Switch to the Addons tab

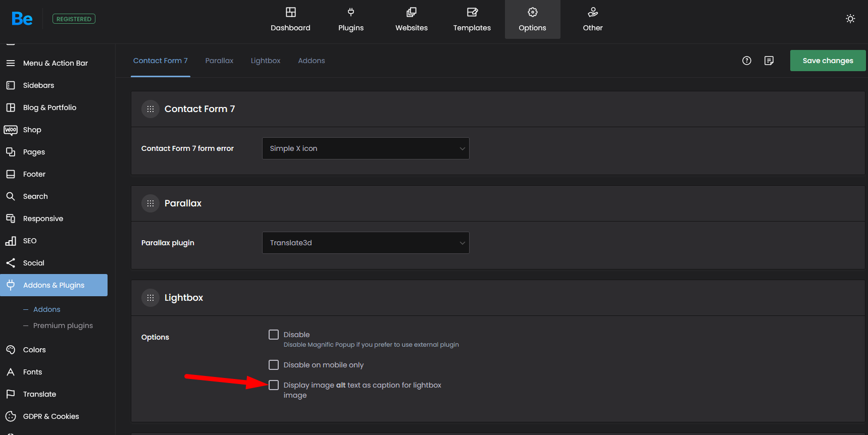pyautogui.click(x=312, y=61)
